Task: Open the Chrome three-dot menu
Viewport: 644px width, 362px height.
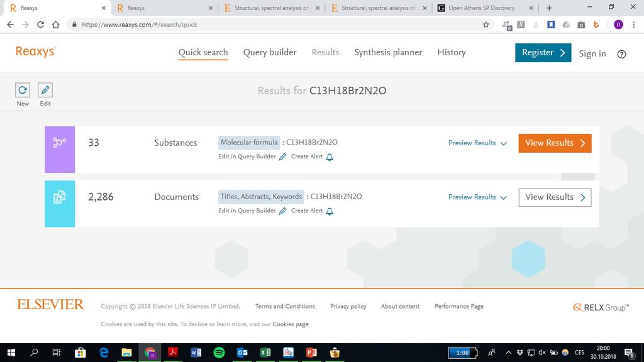Action: pos(634,25)
